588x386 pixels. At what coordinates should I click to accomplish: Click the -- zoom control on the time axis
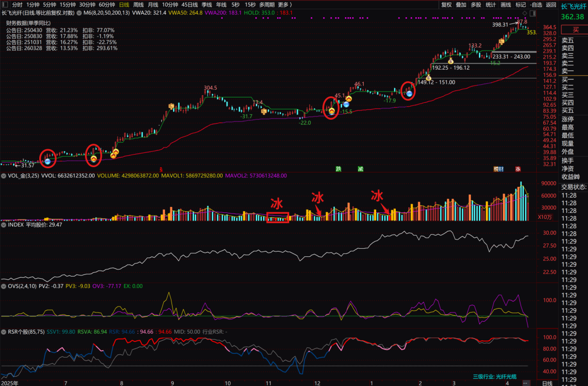point(526,383)
